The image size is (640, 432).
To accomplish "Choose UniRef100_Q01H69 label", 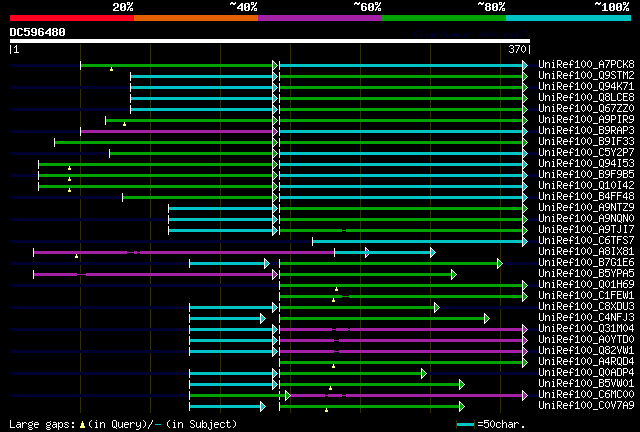I will coord(586,285).
